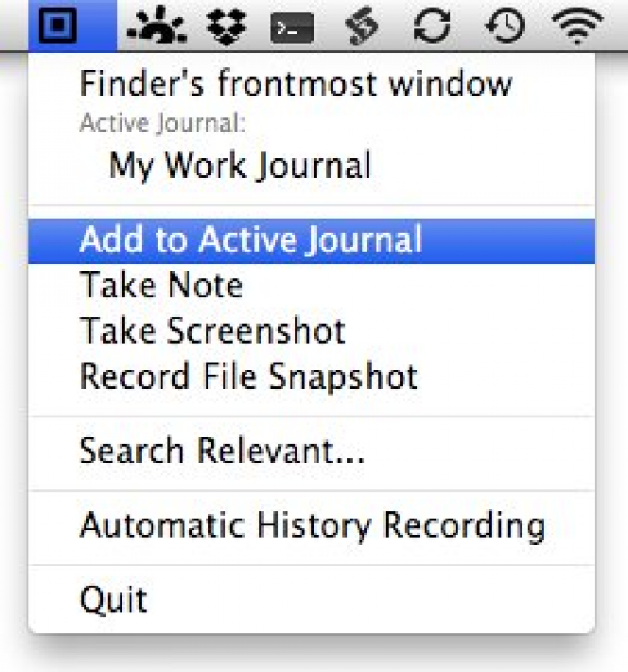
Task: Click the terminal prompt menu bar icon
Action: point(292,28)
